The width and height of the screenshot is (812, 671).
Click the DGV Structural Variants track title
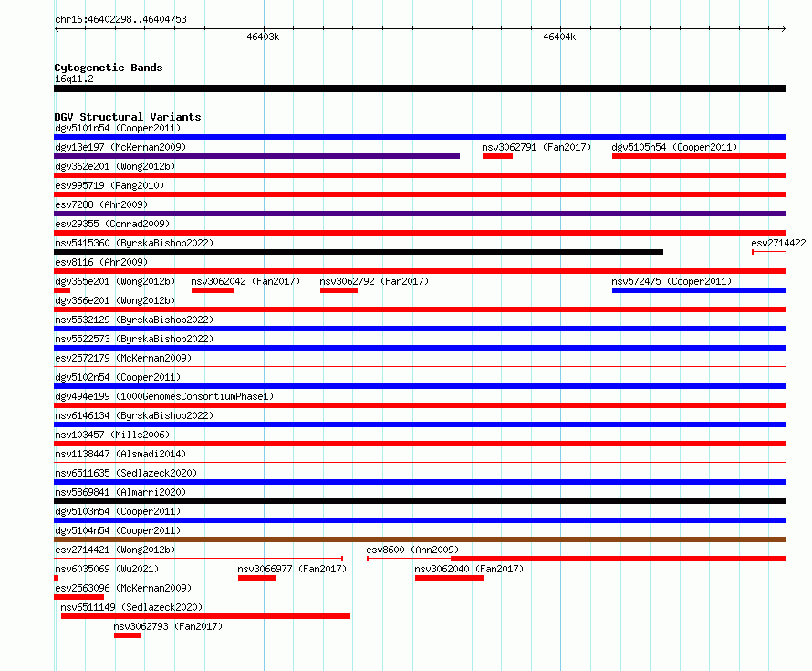[128, 117]
